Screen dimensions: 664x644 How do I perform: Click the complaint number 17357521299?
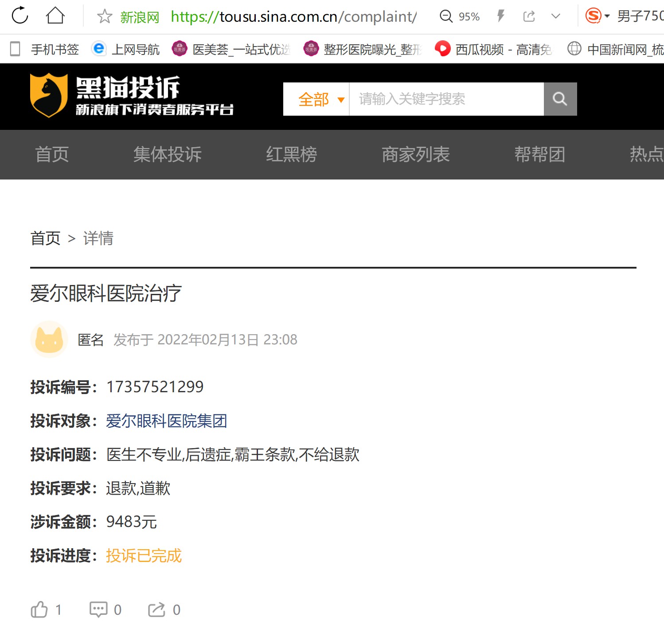coord(155,387)
